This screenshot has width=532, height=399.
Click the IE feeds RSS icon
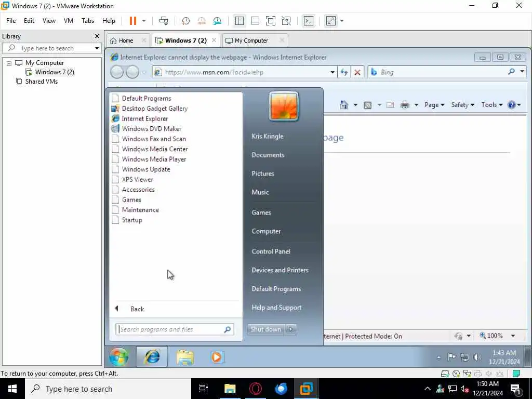367,105
